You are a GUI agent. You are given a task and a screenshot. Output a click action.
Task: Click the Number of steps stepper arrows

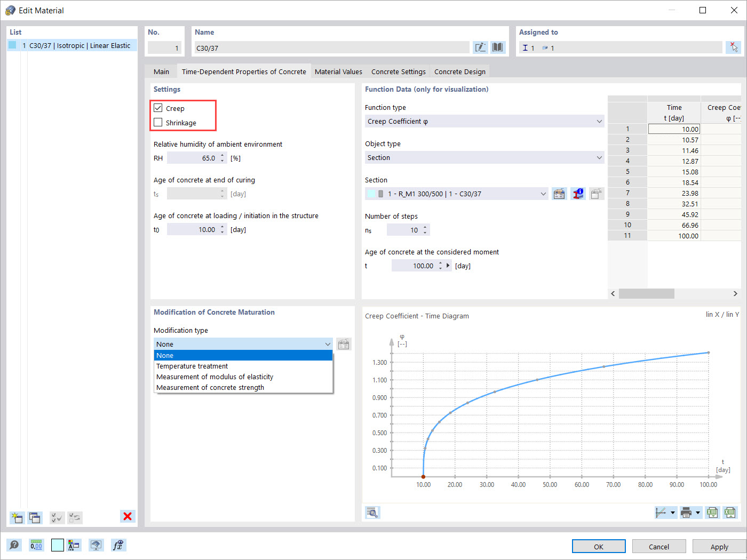425,230
